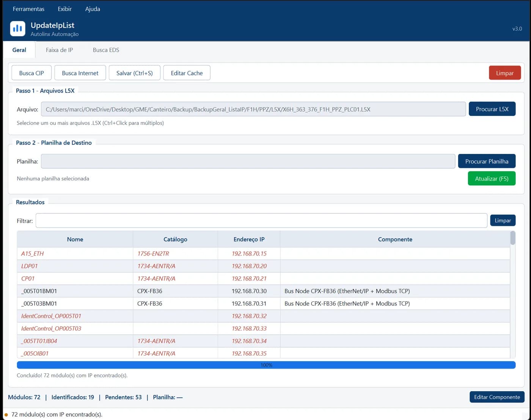The width and height of the screenshot is (531, 420).
Task: Click the red Limpar button
Action: (505, 73)
